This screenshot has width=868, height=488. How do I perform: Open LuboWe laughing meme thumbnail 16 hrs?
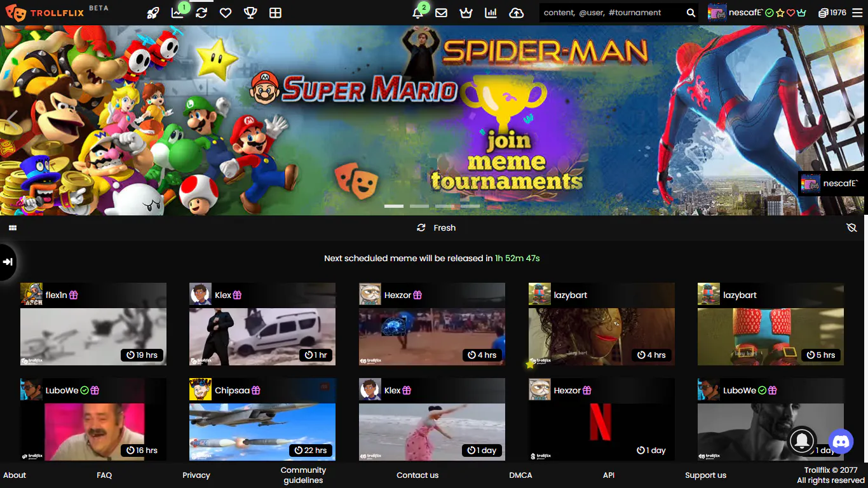click(x=93, y=432)
